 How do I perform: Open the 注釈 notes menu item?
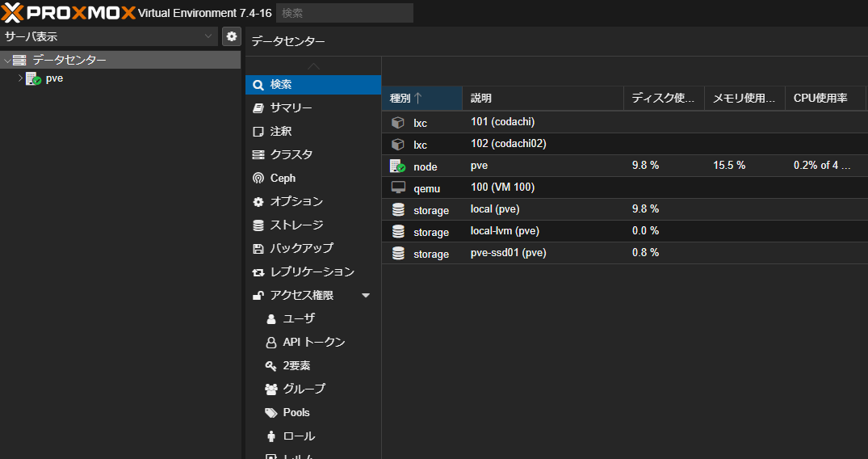(313, 132)
